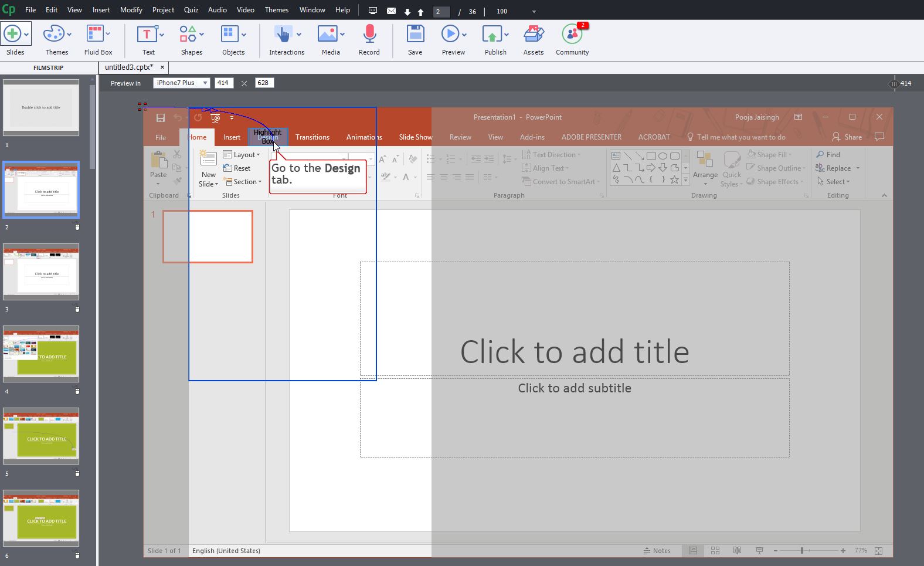Click the preview height field 628
This screenshot has height=566, width=924.
(x=264, y=83)
